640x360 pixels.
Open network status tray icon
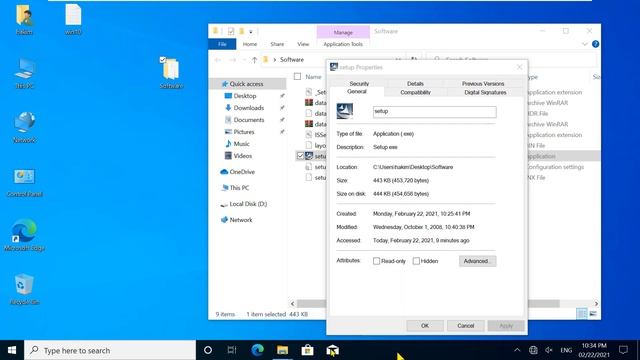click(x=533, y=350)
